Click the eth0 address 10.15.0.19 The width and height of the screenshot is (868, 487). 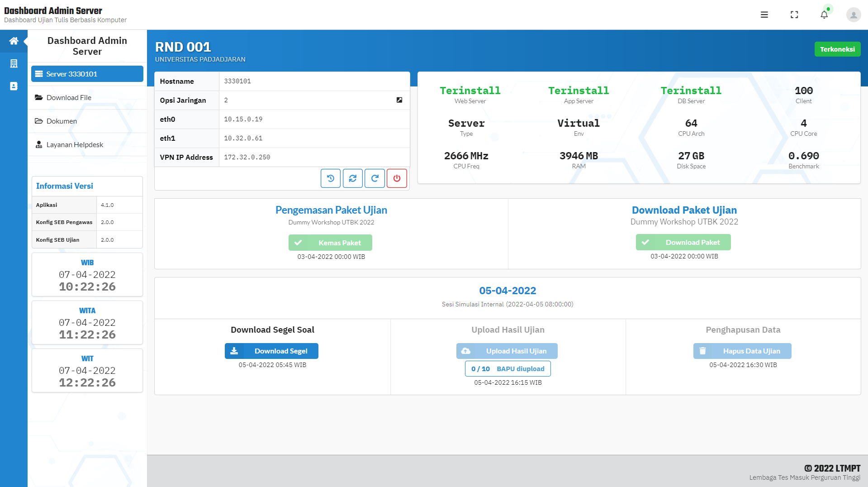point(243,119)
